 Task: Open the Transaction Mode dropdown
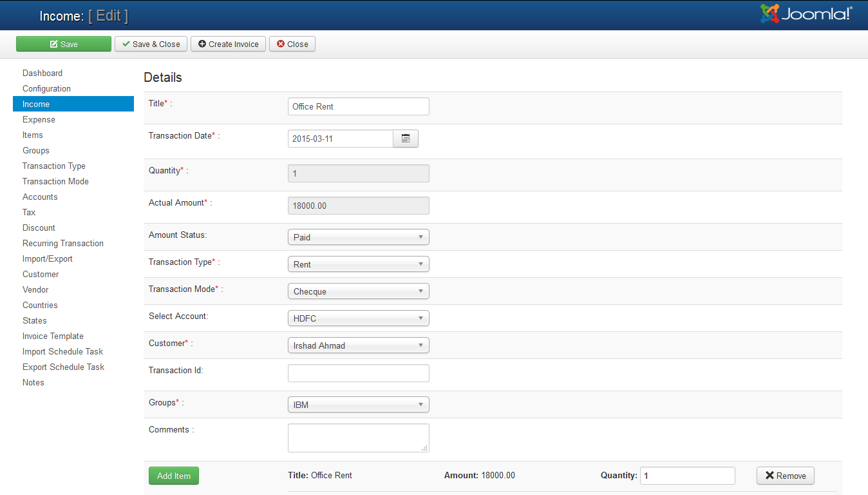click(x=358, y=291)
